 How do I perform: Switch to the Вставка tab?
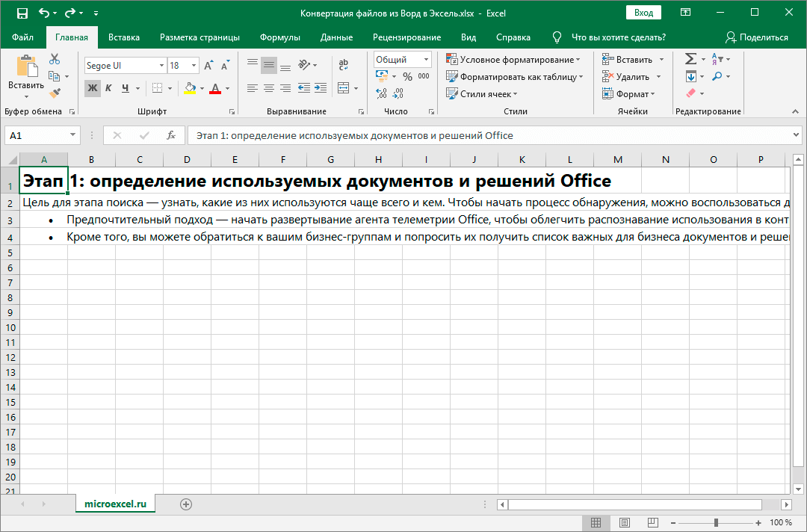[124, 37]
